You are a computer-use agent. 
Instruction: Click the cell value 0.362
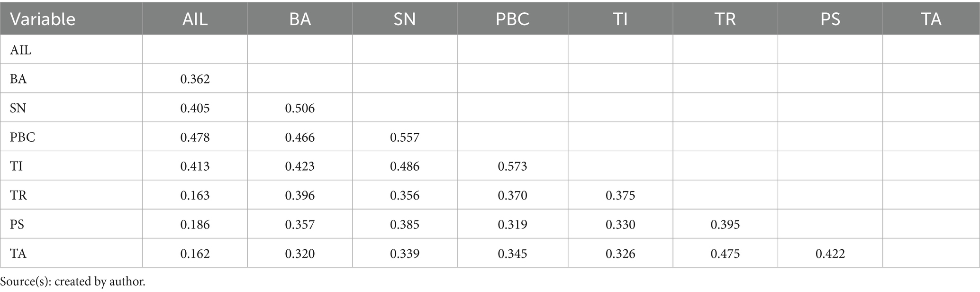[x=195, y=79]
